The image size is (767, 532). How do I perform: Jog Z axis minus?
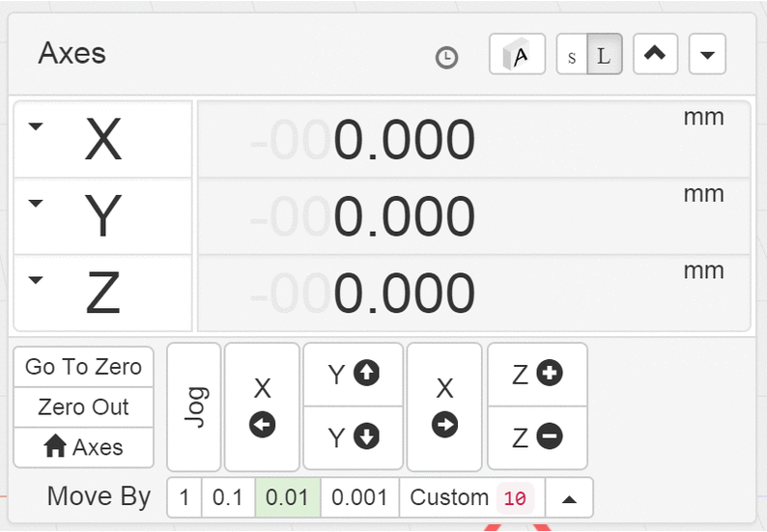click(537, 437)
